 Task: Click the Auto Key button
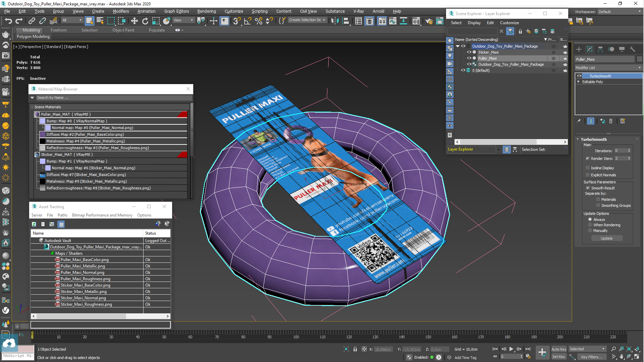click(x=558, y=349)
